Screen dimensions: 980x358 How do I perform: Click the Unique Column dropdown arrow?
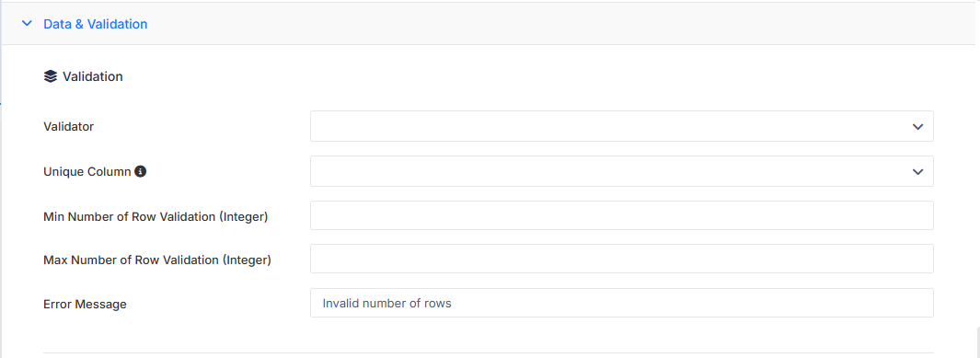(917, 172)
